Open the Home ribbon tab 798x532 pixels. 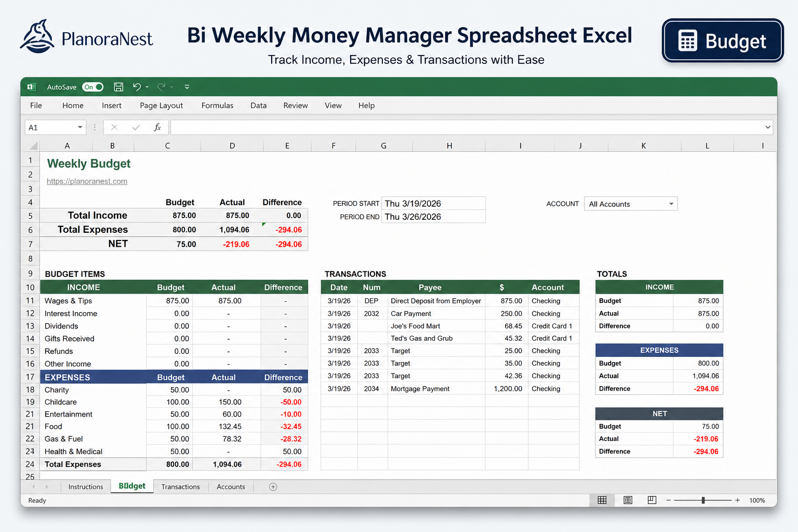click(73, 105)
